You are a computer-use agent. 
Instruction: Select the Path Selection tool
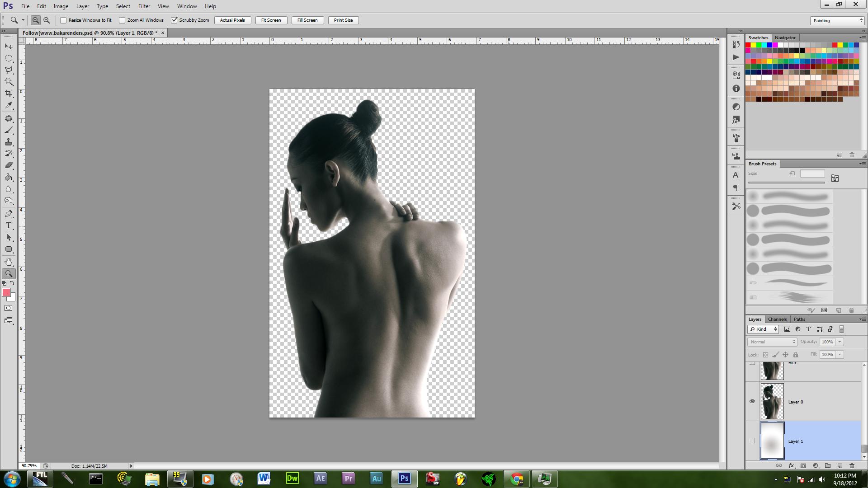click(9, 237)
